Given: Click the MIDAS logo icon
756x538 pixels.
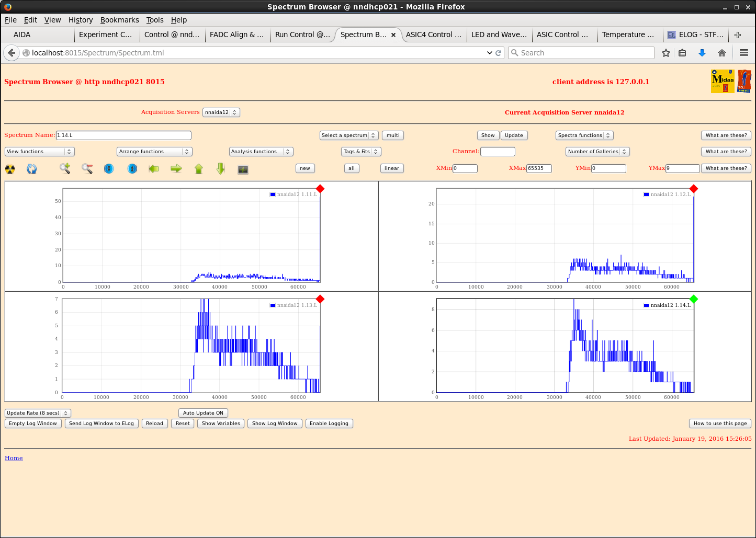Looking at the screenshot, I should pyautogui.click(x=723, y=82).
